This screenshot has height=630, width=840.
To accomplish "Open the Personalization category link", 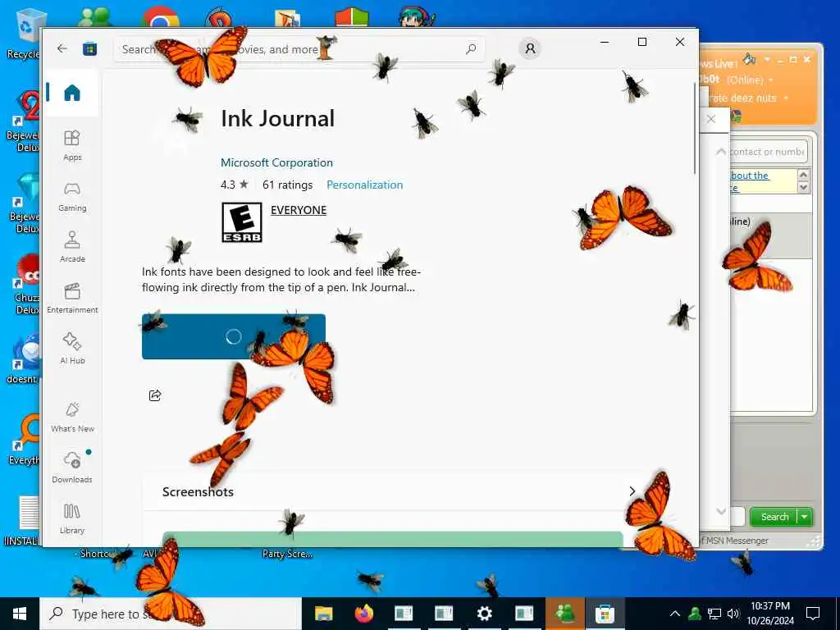I will click(364, 185).
